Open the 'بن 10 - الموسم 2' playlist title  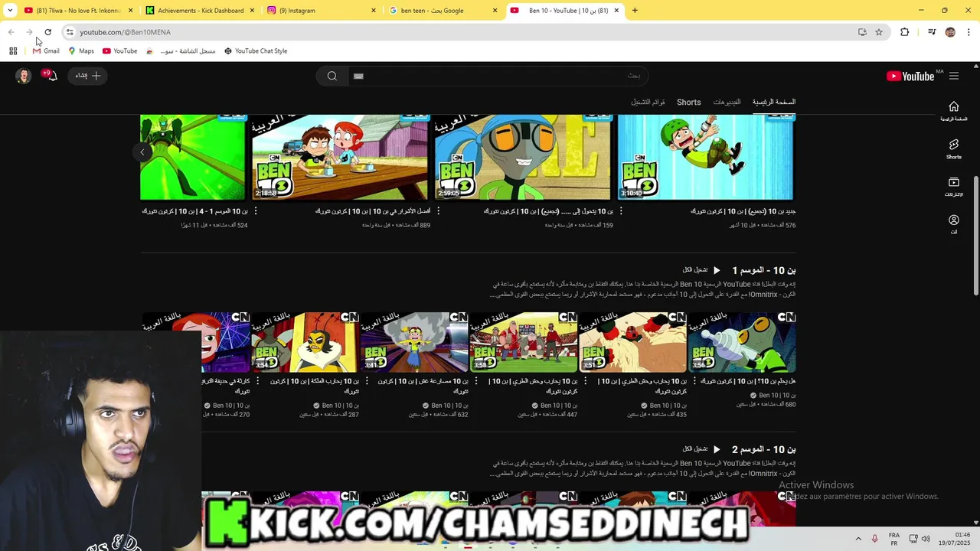click(x=764, y=449)
